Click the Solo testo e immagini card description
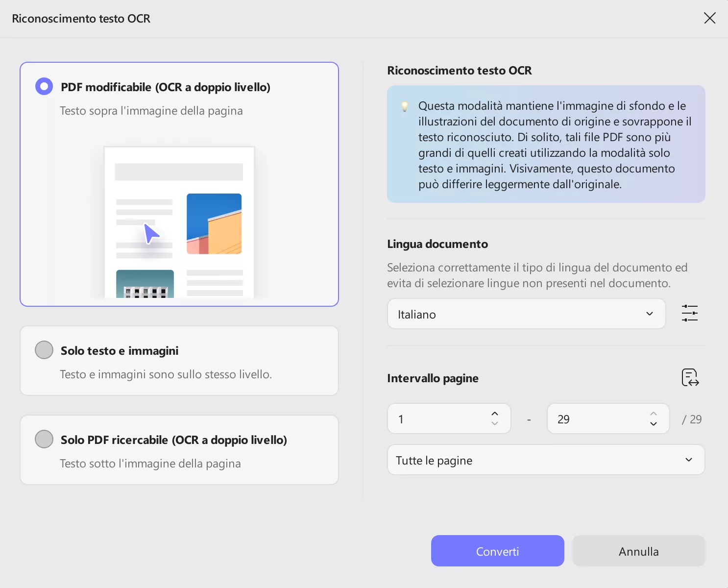728x588 pixels. pos(166,374)
